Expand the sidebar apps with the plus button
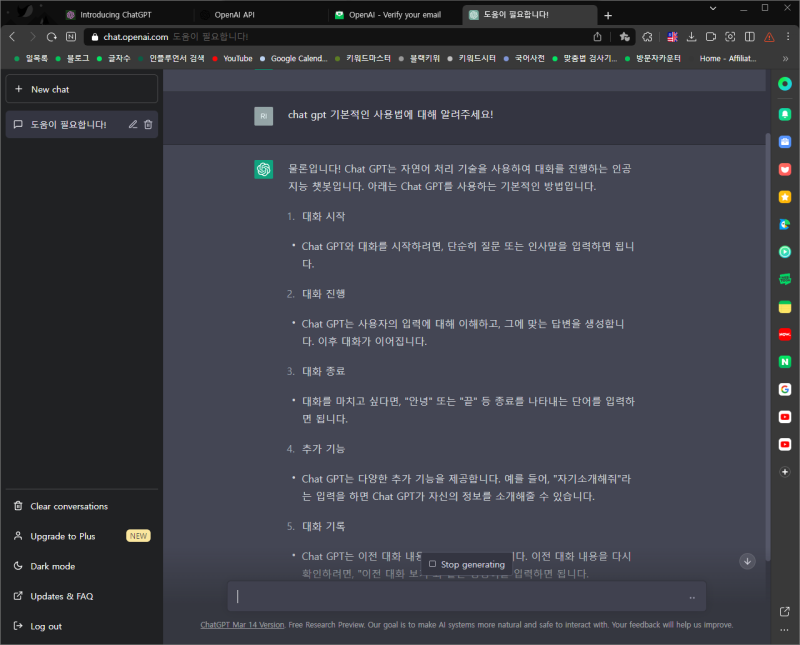This screenshot has height=645, width=800. 784,471
